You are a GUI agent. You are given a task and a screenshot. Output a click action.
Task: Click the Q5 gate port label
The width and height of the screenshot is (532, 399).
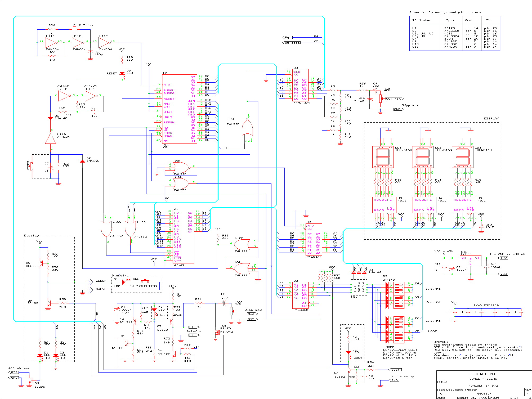point(291,43)
